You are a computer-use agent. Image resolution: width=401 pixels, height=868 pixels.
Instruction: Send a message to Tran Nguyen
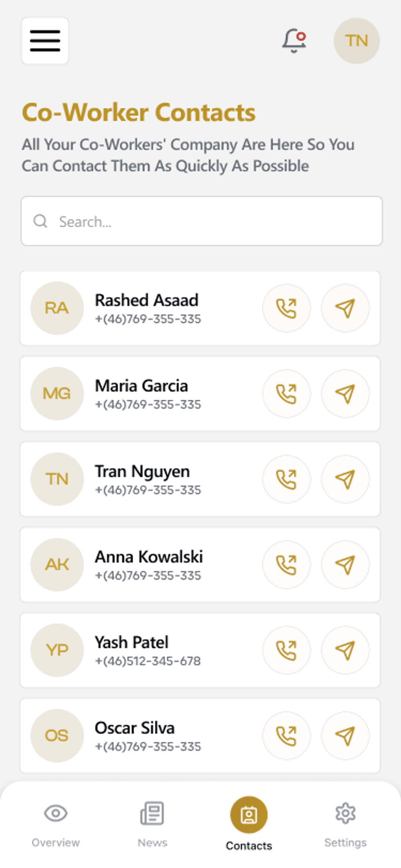click(345, 479)
